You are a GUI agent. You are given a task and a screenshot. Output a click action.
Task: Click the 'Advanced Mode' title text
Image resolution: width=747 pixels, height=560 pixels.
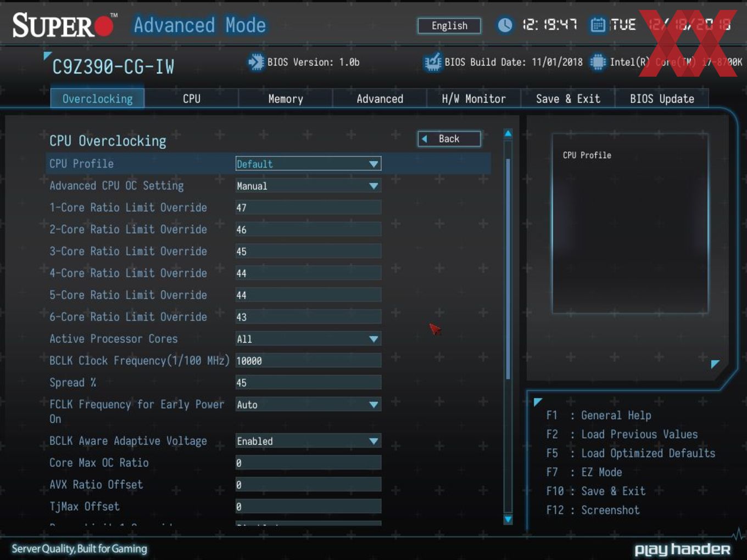tap(200, 25)
